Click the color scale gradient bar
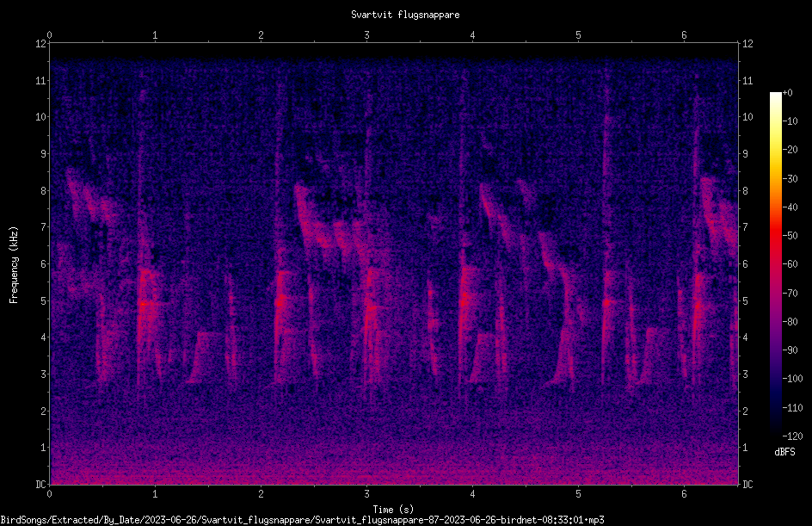The height and width of the screenshot is (526, 812). click(775, 263)
